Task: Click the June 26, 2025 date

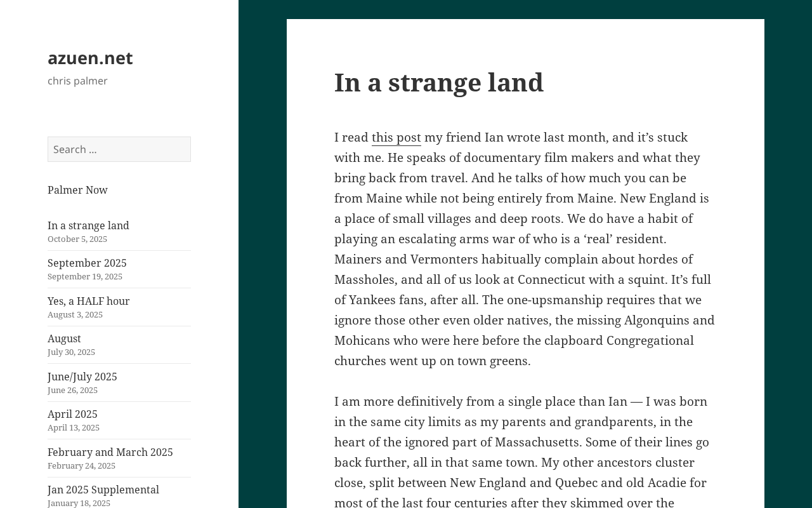Action: 72,390
